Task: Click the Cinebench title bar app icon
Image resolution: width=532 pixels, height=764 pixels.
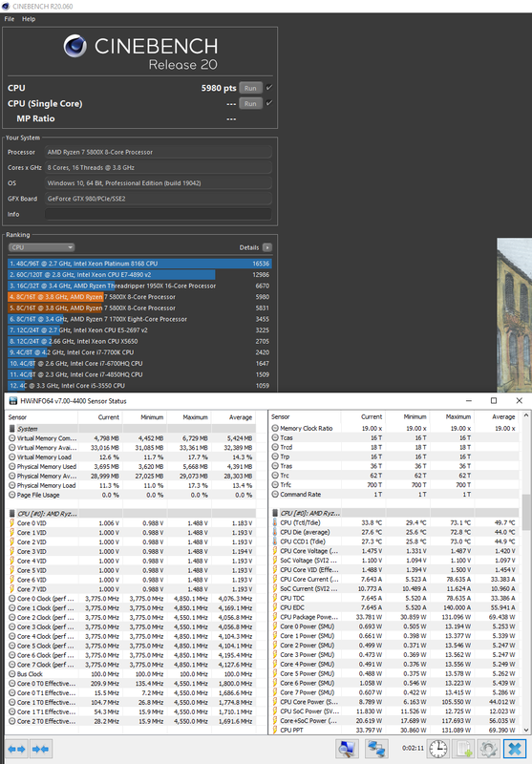Action: pos(7,7)
